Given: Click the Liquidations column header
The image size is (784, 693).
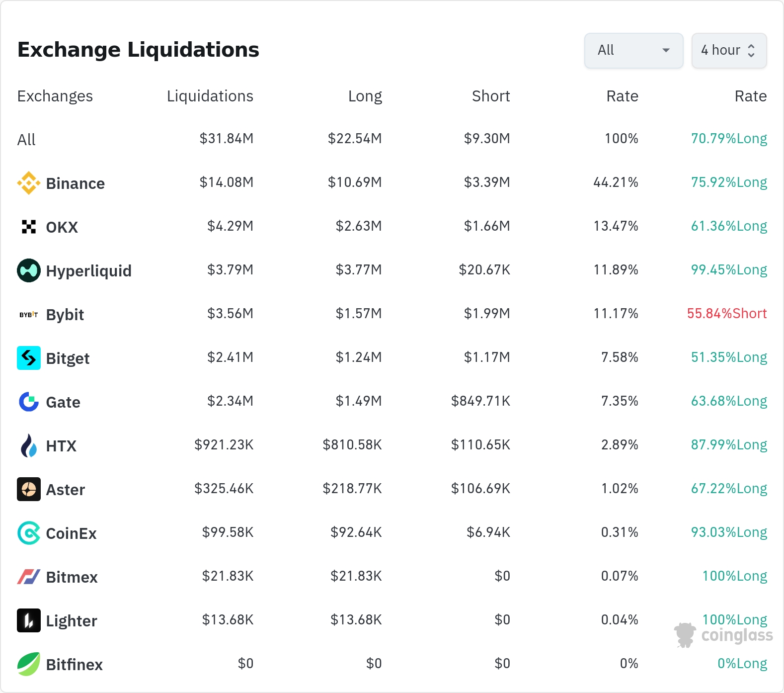Looking at the screenshot, I should point(210,96).
